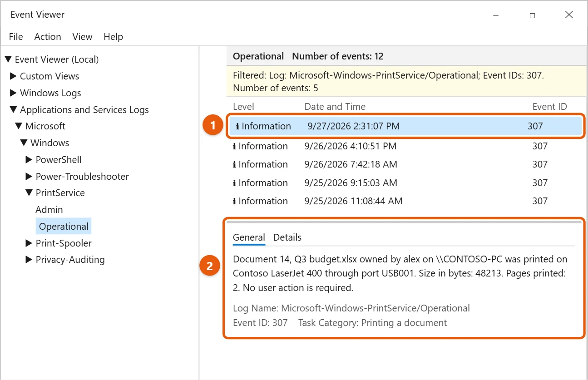Expand the Privacy-Auditing node arrow
This screenshot has width=588, height=380.
tap(29, 260)
